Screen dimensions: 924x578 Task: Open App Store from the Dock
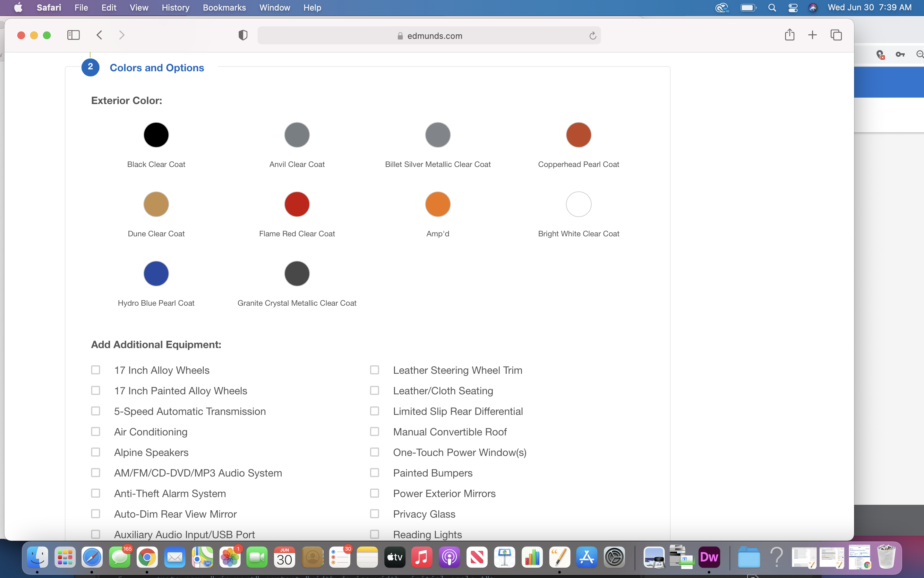click(x=587, y=557)
